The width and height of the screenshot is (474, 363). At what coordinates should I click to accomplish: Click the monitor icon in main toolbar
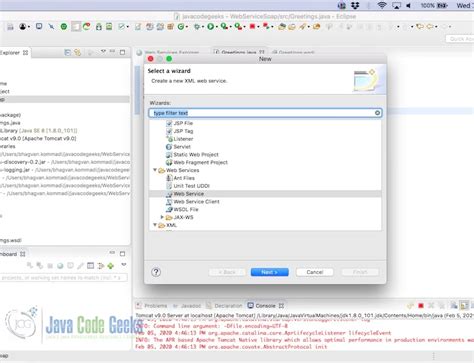point(39,26)
